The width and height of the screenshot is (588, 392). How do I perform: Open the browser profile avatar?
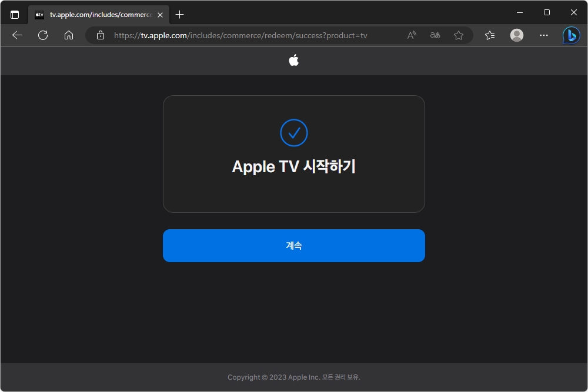517,35
